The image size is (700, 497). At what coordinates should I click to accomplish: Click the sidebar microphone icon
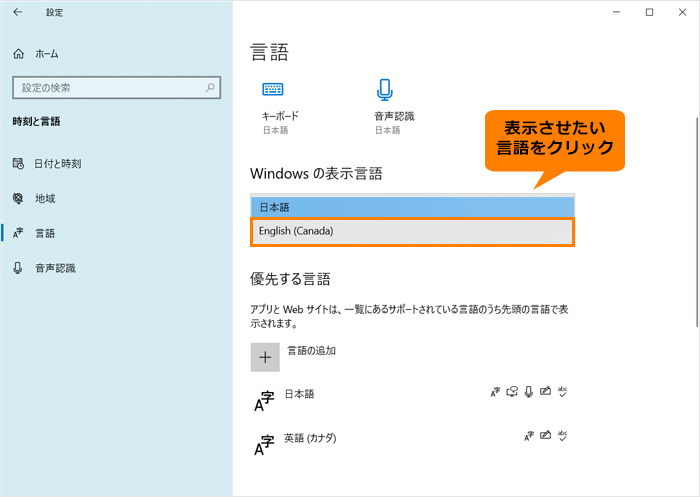click(x=18, y=268)
